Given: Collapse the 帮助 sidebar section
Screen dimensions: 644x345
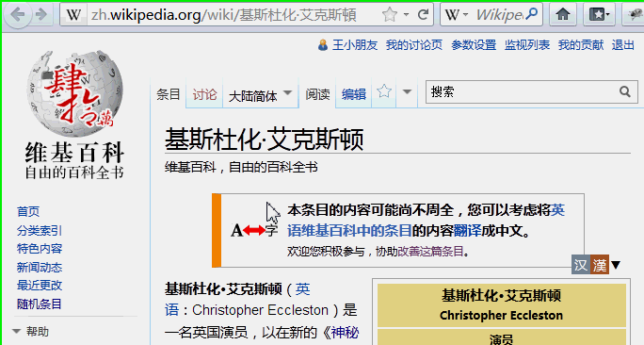Looking at the screenshot, I should (x=31, y=331).
